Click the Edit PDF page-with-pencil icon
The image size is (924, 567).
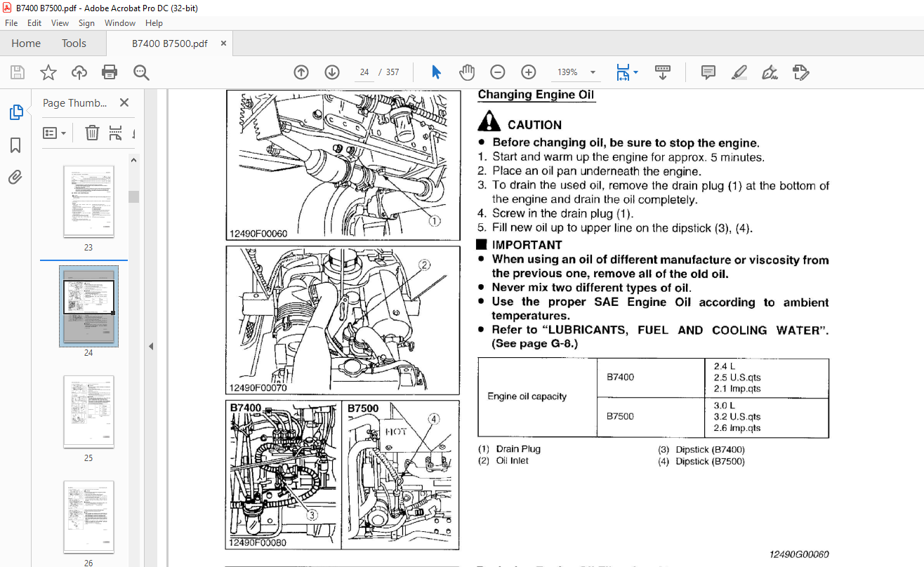800,72
